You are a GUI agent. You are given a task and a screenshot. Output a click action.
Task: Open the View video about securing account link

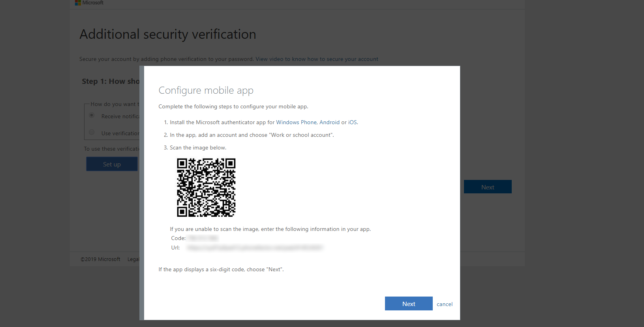tap(317, 59)
